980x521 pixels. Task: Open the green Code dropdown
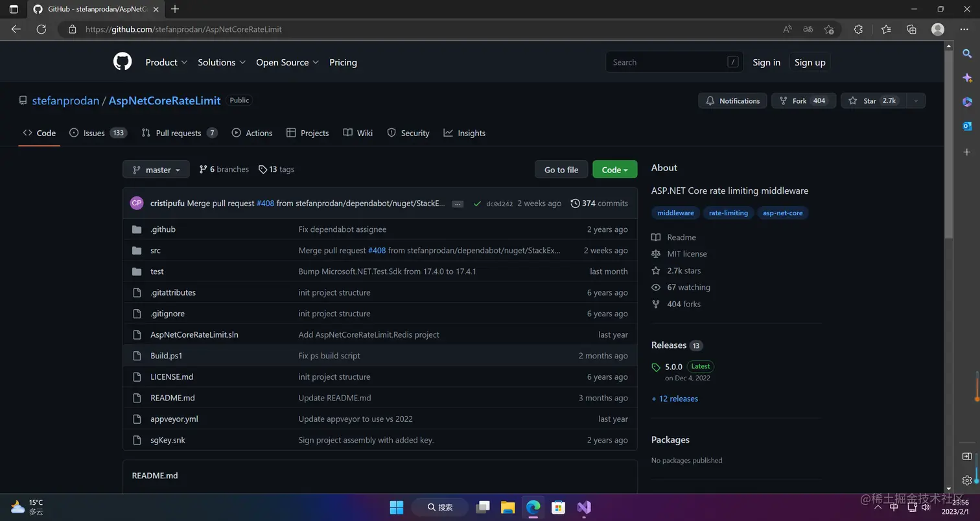(x=614, y=169)
